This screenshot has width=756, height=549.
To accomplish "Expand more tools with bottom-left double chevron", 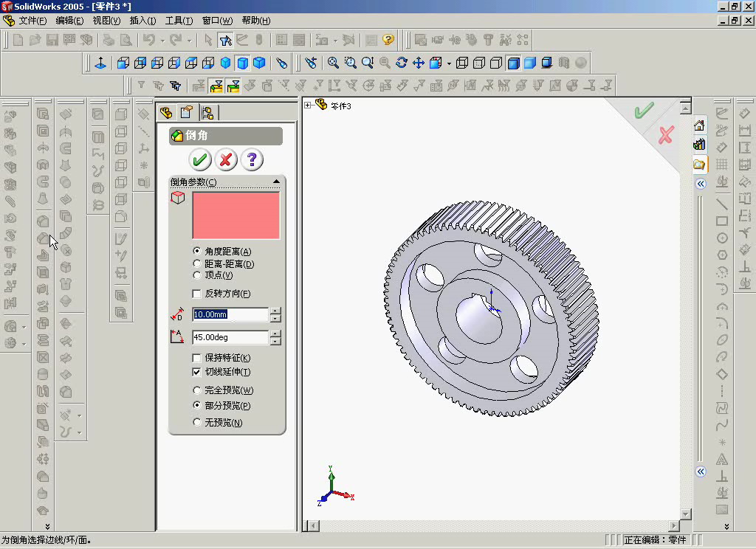I will coord(47,526).
